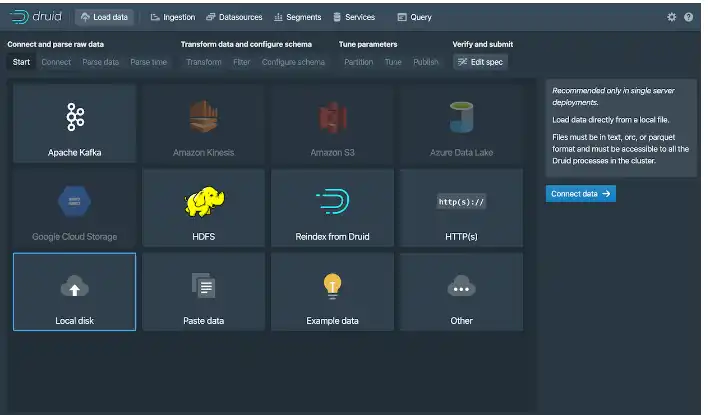Screen dimensions: 708x415
Task: Click the Druid logo
Action: [36, 17]
